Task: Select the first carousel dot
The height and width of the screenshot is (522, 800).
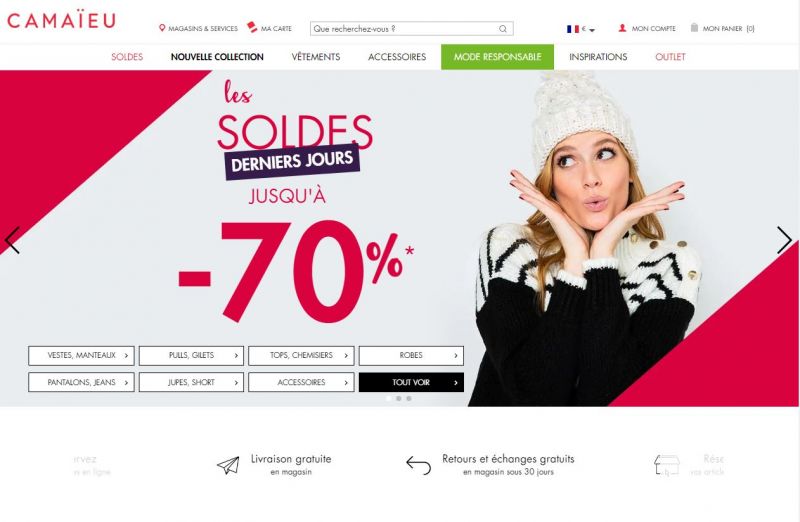Action: (389, 399)
